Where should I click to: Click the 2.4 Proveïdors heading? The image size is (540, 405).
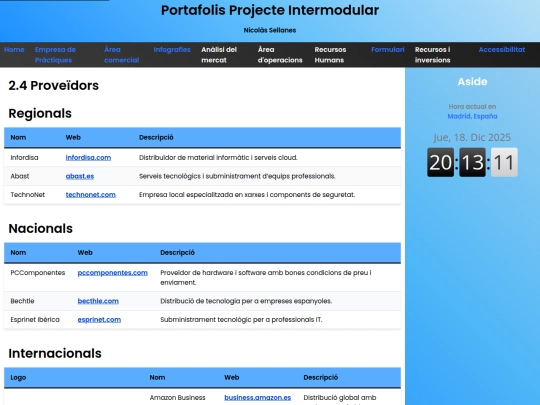pos(53,85)
